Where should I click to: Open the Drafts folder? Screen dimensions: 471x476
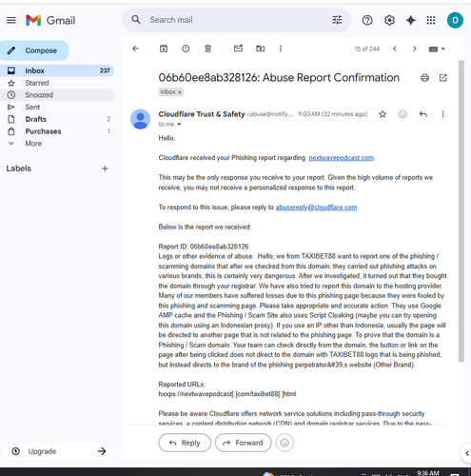point(57,119)
